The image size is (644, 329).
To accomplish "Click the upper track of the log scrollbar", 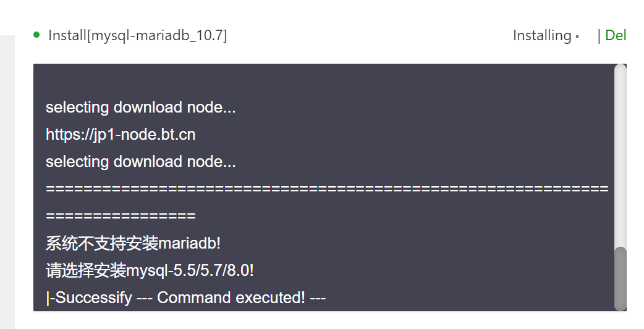I will coord(620,155).
